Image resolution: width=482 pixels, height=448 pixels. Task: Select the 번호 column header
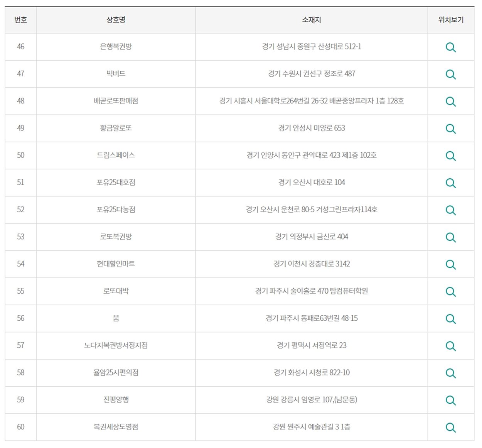click(21, 20)
